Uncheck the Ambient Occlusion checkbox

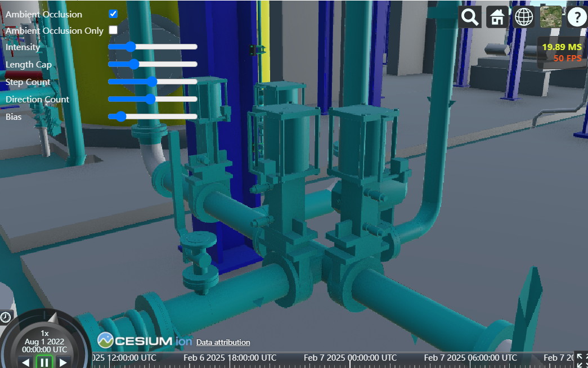(x=113, y=14)
